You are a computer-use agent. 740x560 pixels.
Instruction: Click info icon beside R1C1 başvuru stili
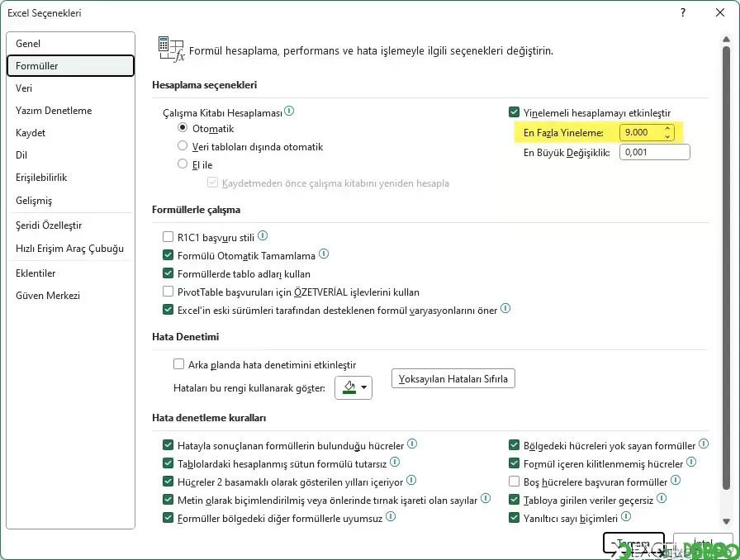click(263, 235)
